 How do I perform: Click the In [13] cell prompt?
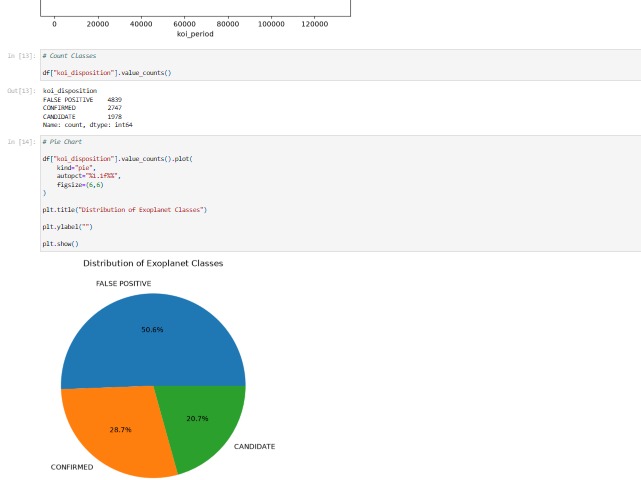coord(22,56)
